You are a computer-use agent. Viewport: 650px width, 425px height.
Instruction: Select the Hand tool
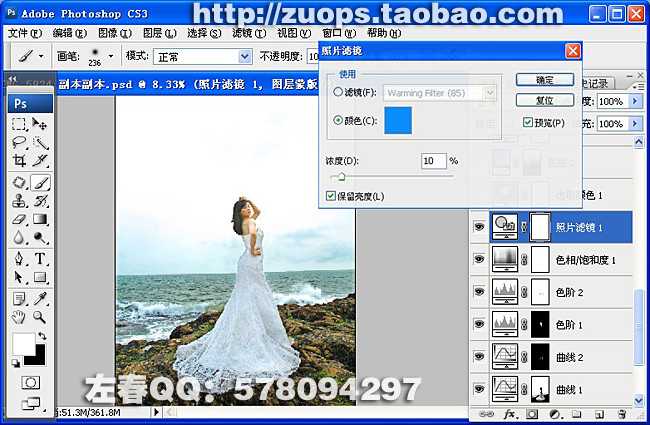tap(19, 317)
